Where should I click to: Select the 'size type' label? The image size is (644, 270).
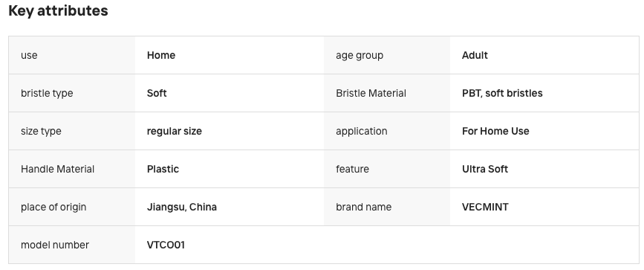click(x=41, y=132)
